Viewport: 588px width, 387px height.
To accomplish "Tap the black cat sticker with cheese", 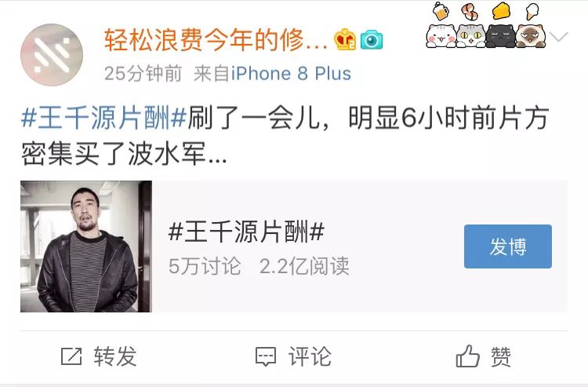I will pos(501,26).
